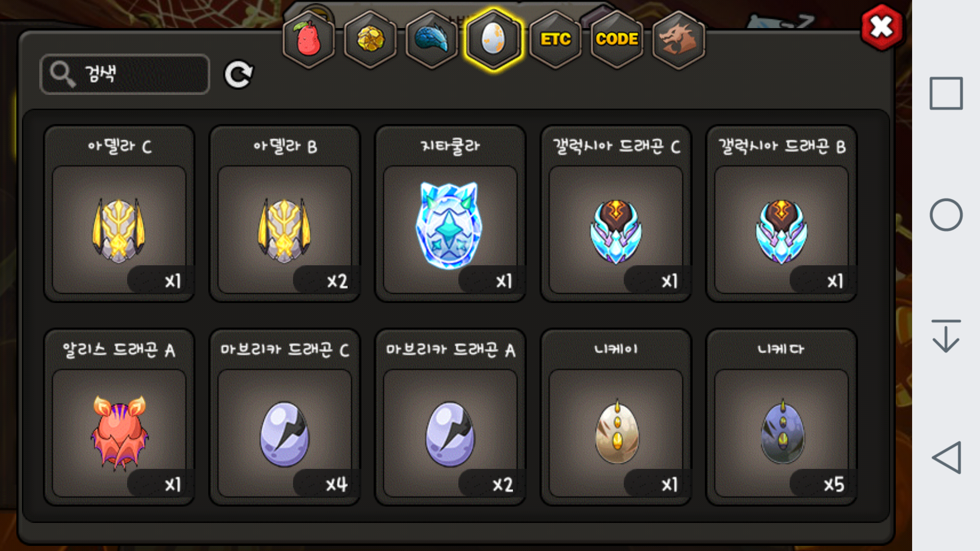Pick the 갤럭시아 드래곤 C egg
Screen dimensions: 980x551
pos(616,214)
